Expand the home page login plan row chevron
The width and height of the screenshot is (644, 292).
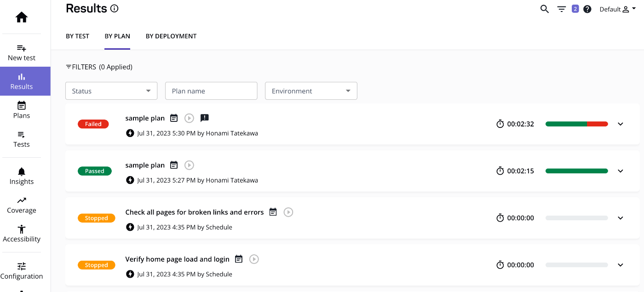[621, 265]
